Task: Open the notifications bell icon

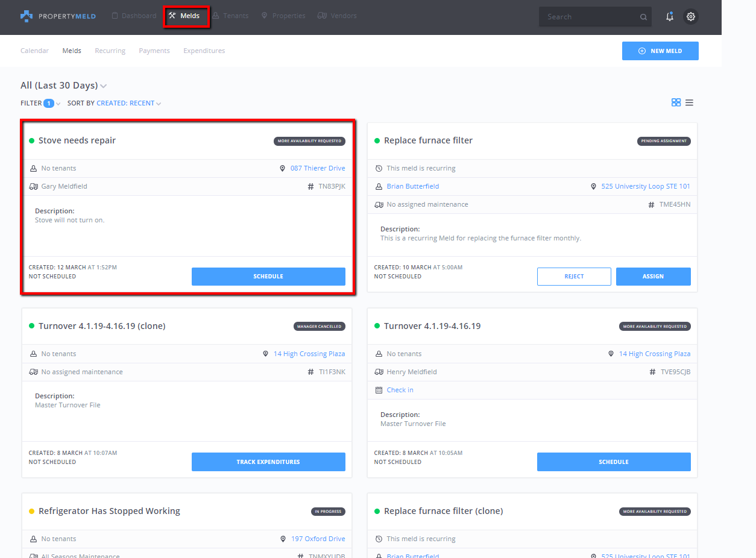Action: tap(669, 17)
